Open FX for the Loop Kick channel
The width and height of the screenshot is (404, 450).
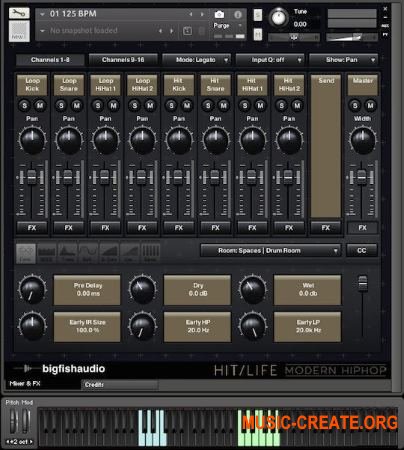tap(32, 228)
